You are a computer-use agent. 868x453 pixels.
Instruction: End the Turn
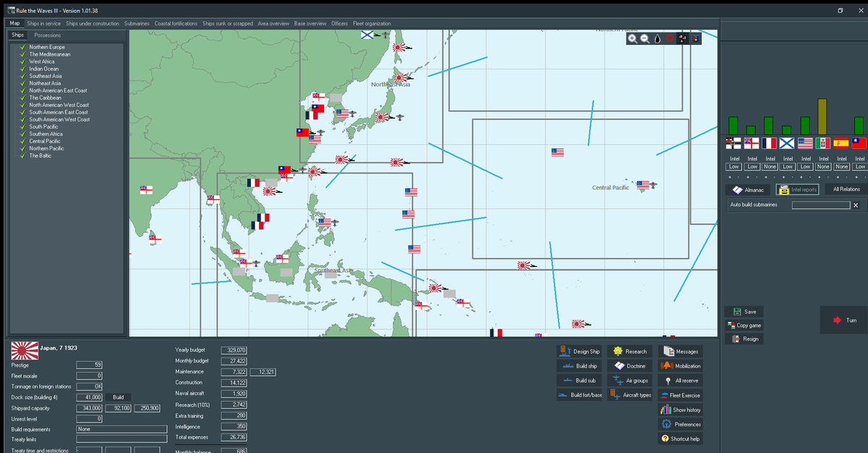point(843,320)
